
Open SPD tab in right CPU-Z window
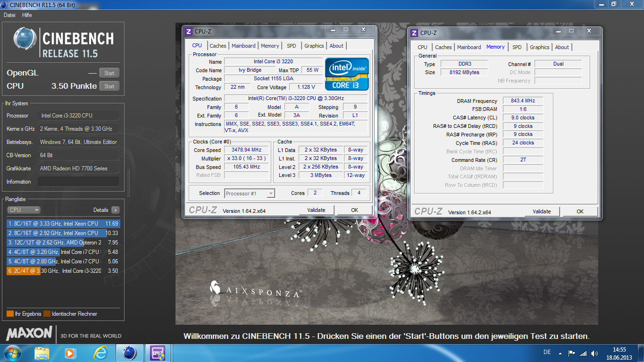point(517,47)
